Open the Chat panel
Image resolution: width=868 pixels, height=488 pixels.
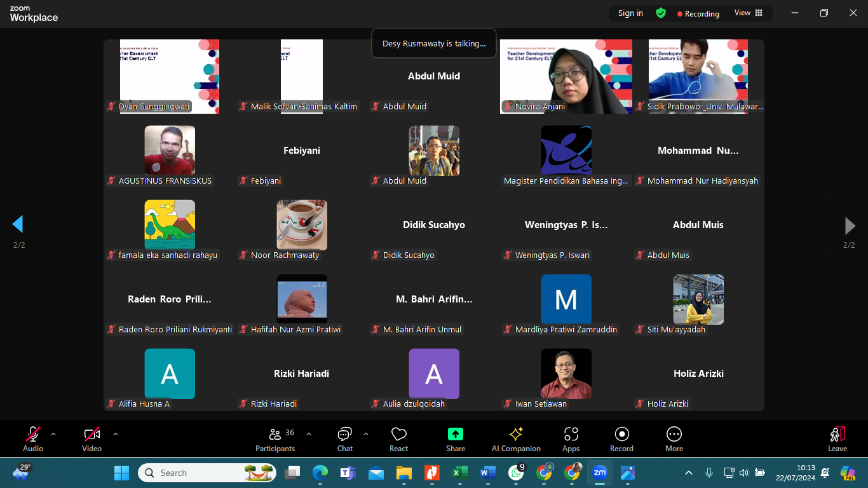(x=345, y=439)
